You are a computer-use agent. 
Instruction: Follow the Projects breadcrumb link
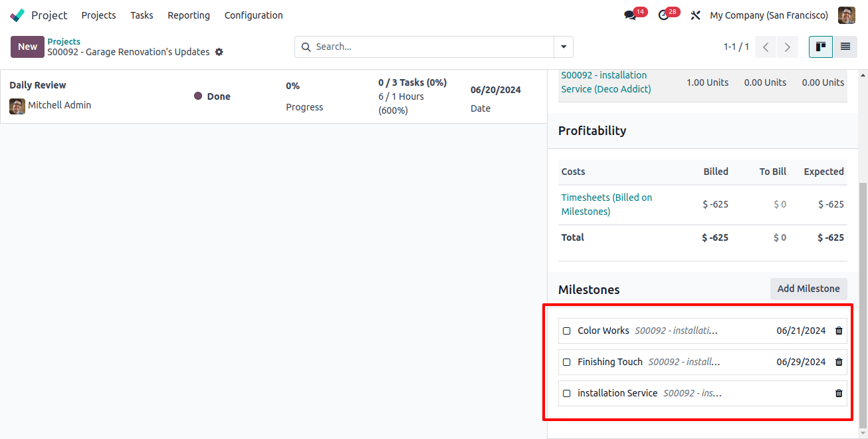tap(64, 41)
